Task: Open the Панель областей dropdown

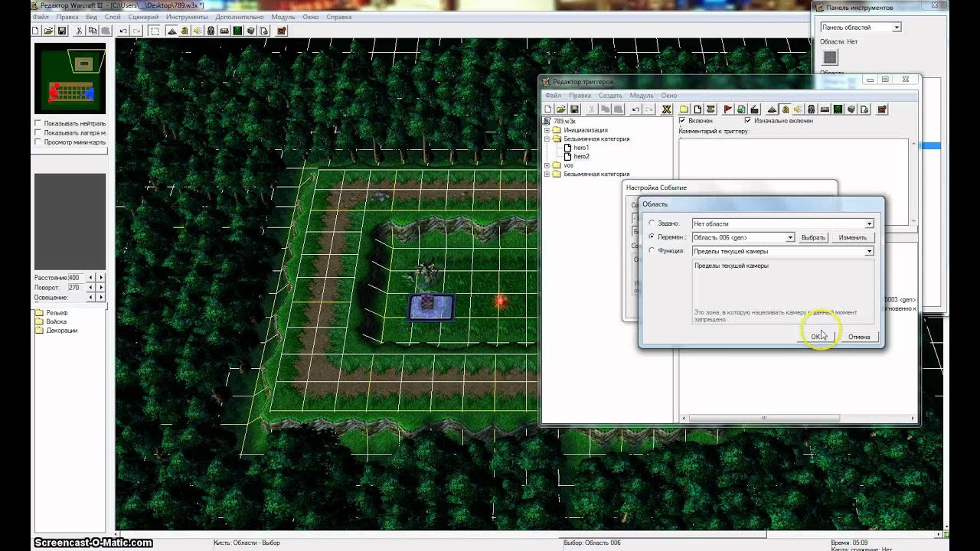Action: tap(861, 28)
